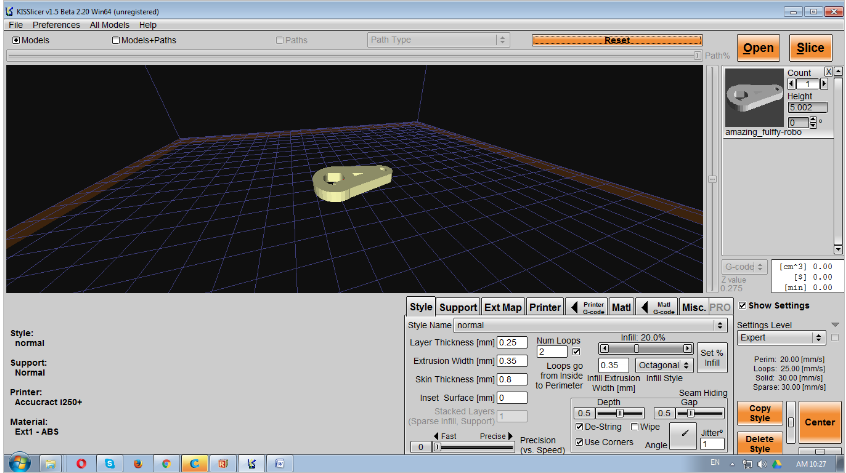The height and width of the screenshot is (473, 846).
Task: Adjust model rotation degree stepper
Action: (813, 122)
